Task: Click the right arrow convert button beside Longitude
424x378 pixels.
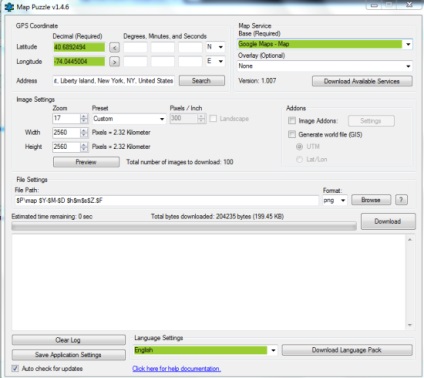Action: tap(114, 62)
